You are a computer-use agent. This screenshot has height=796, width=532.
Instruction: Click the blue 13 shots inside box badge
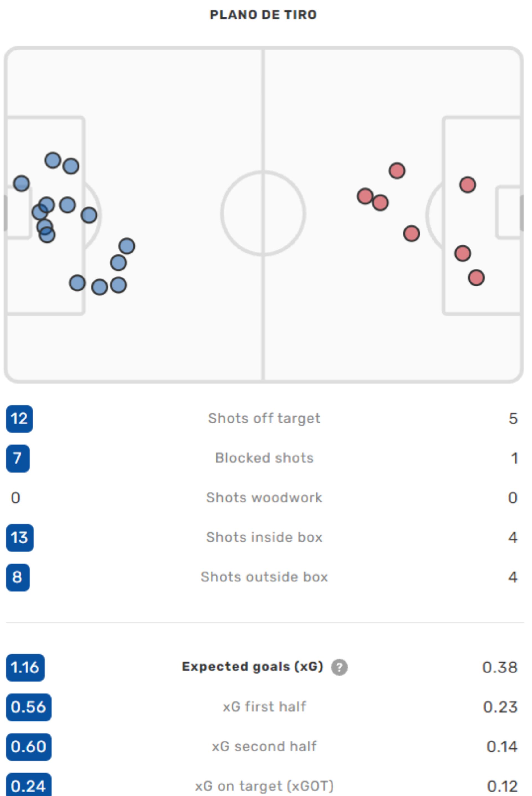[x=20, y=537]
